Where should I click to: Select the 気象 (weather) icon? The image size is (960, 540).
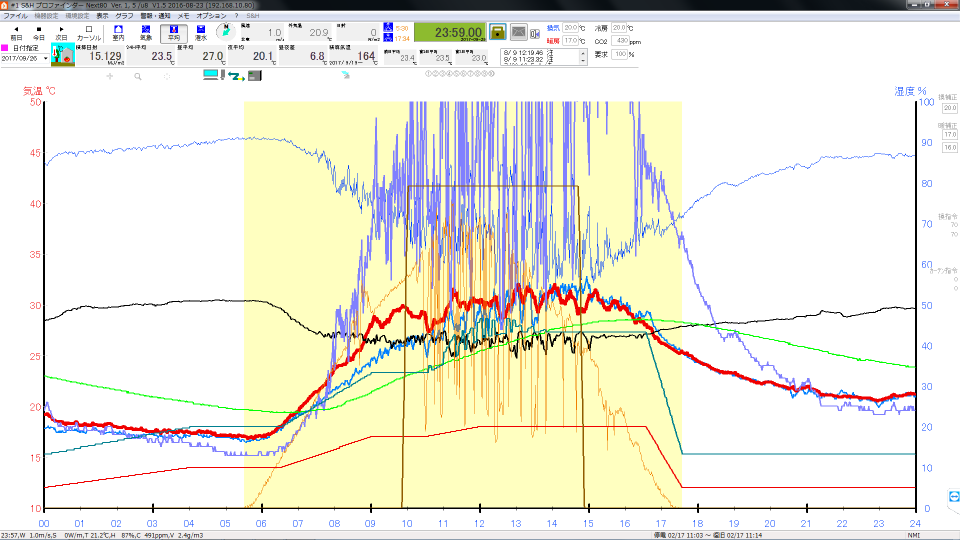(146, 30)
